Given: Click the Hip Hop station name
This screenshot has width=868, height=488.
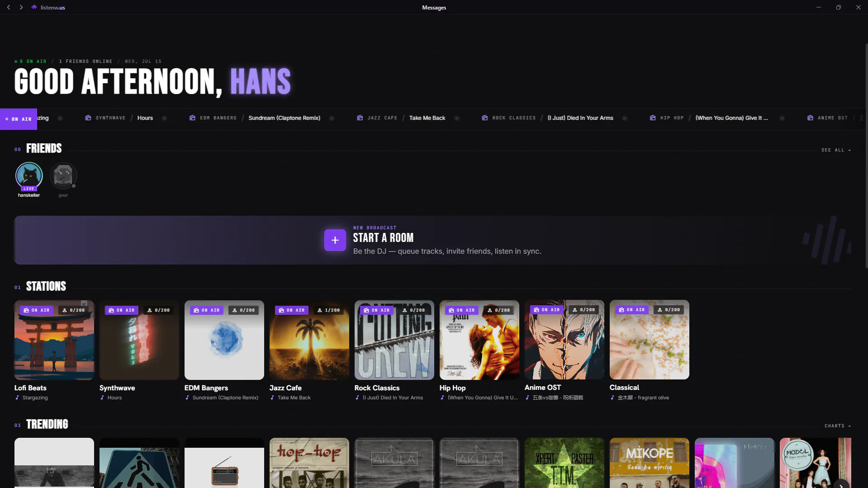Looking at the screenshot, I should click(452, 388).
